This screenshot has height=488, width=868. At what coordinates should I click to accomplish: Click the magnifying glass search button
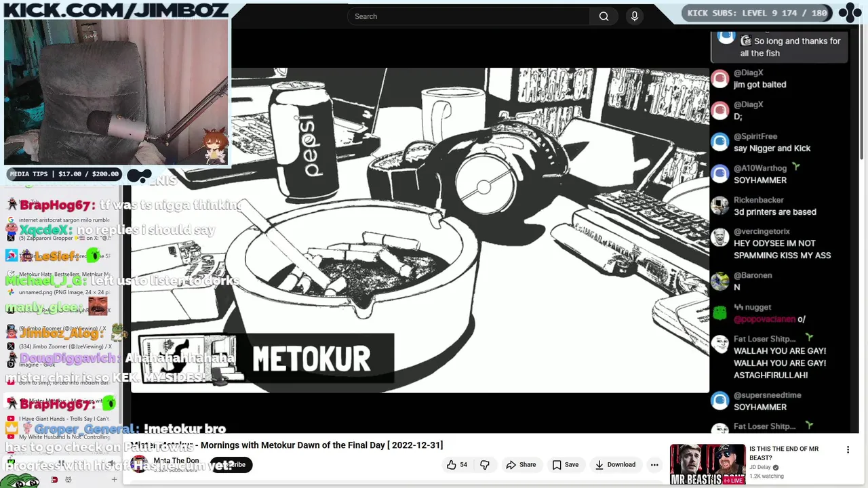click(x=604, y=16)
